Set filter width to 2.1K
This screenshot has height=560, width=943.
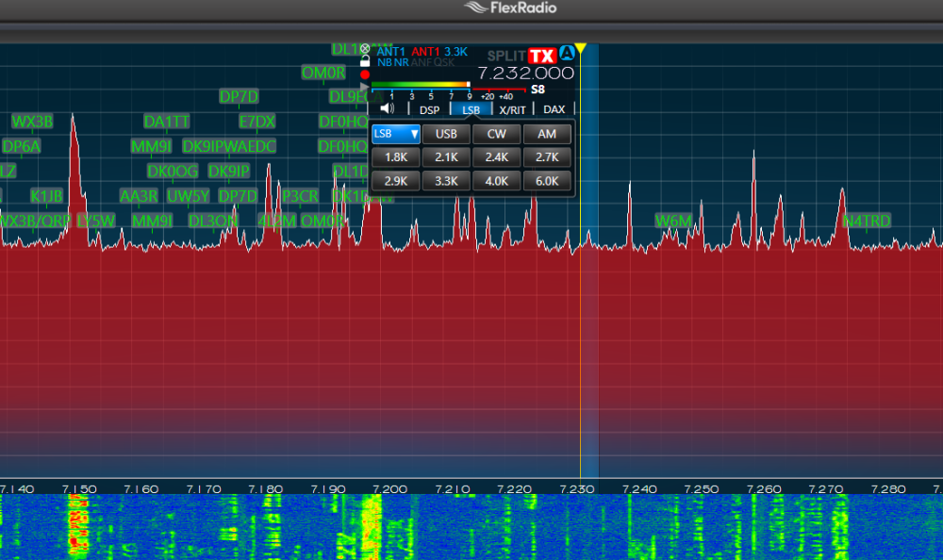pyautogui.click(x=446, y=157)
